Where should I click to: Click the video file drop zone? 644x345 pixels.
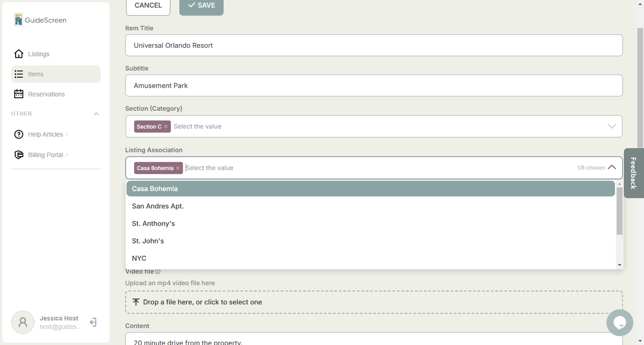374,302
